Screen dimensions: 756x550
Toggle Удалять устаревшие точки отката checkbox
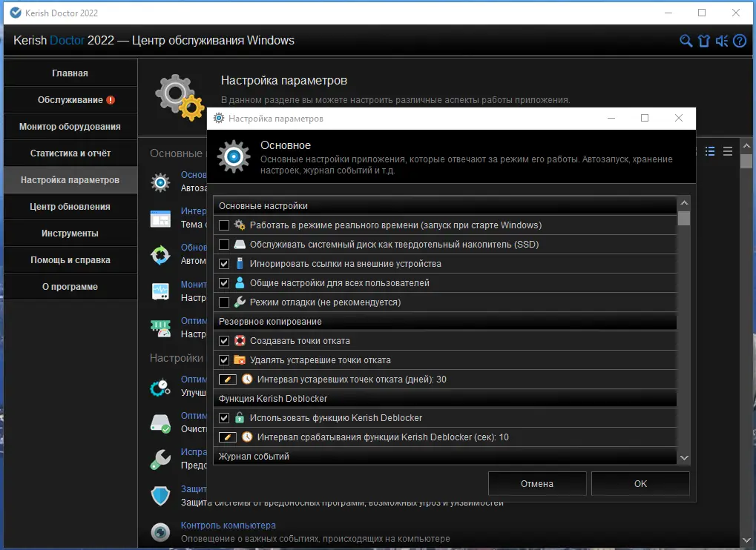pyautogui.click(x=224, y=360)
